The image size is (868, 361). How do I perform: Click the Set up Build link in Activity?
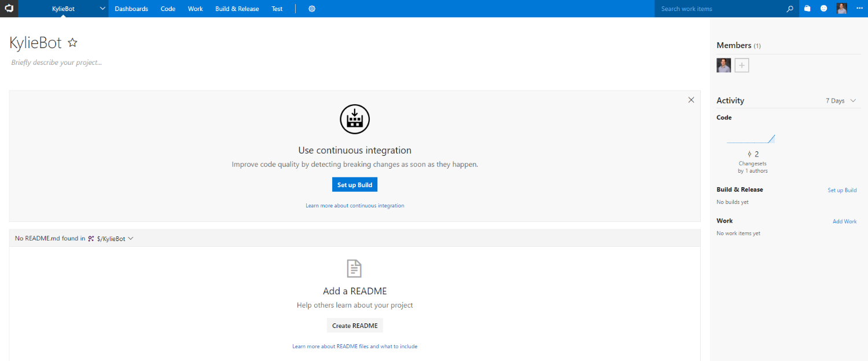[842, 190]
